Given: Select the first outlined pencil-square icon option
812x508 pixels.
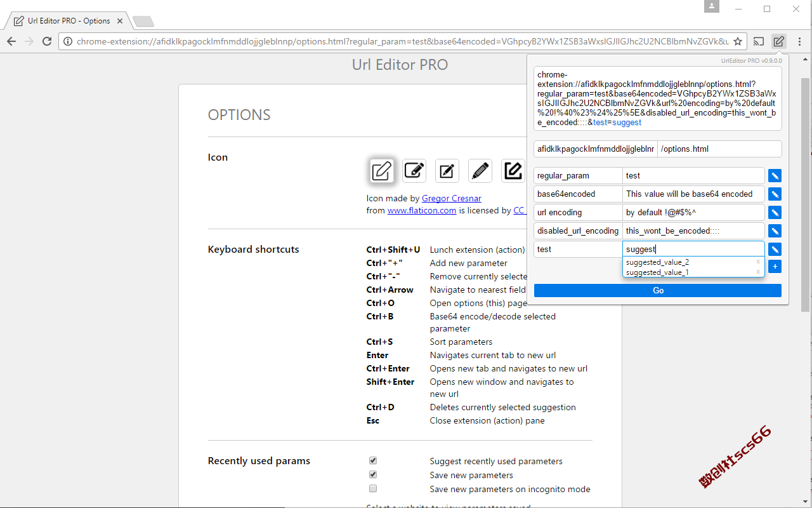Looking at the screenshot, I should 381,171.
